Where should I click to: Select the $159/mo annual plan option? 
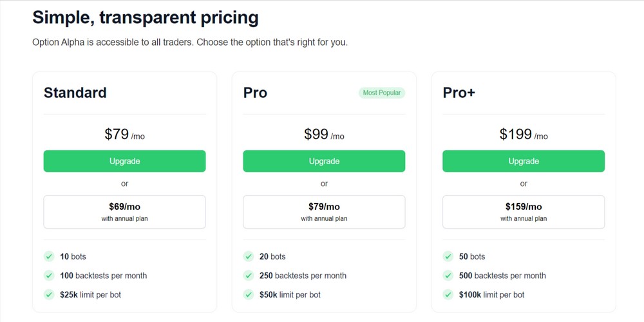point(524,212)
